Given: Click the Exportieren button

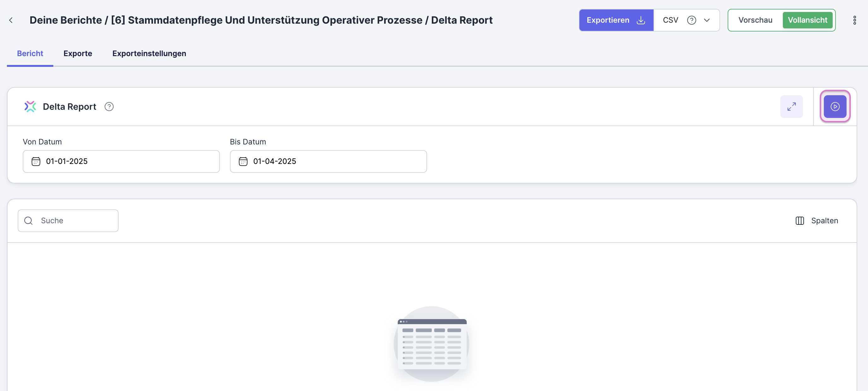Looking at the screenshot, I should 607,20.
